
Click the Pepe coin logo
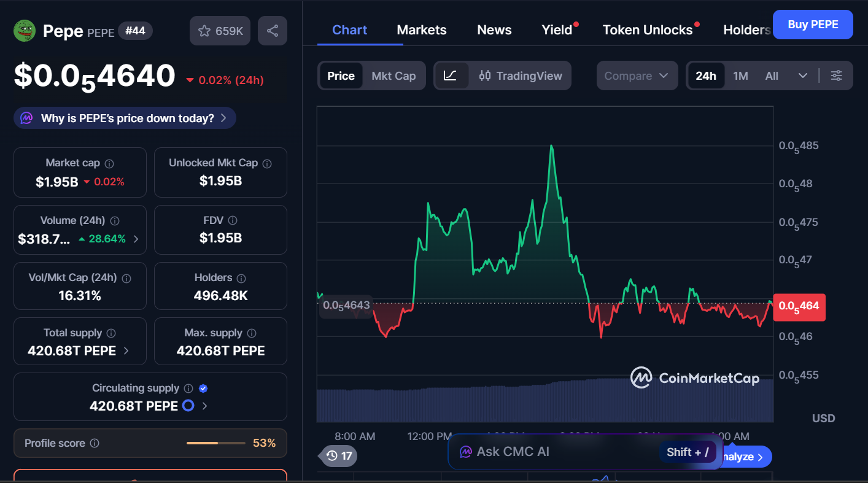pos(23,29)
